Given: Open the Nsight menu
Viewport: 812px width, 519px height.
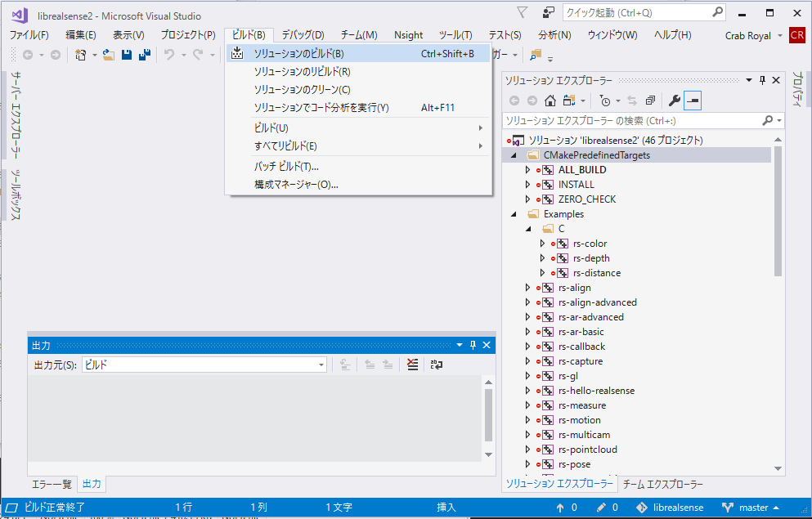Looking at the screenshot, I should [x=409, y=35].
